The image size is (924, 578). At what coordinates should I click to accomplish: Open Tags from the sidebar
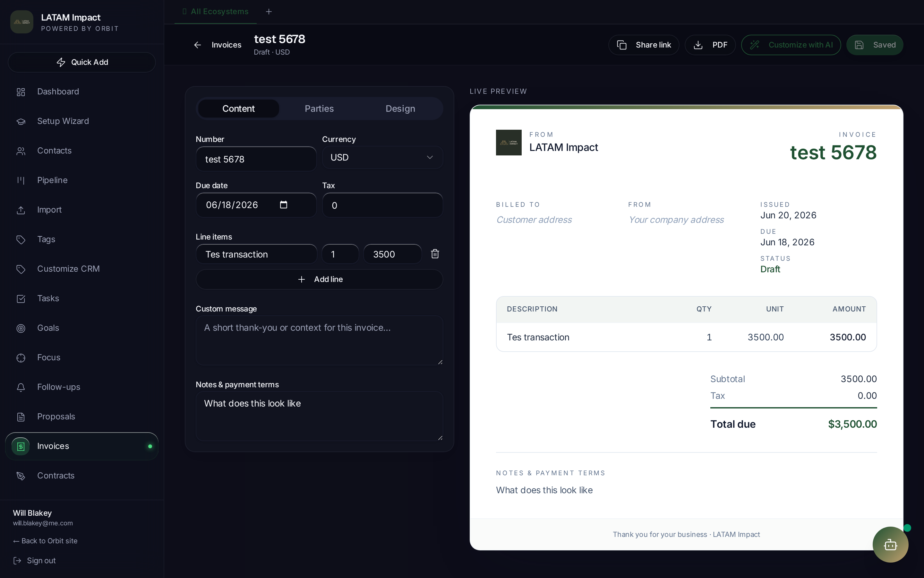[82, 239]
